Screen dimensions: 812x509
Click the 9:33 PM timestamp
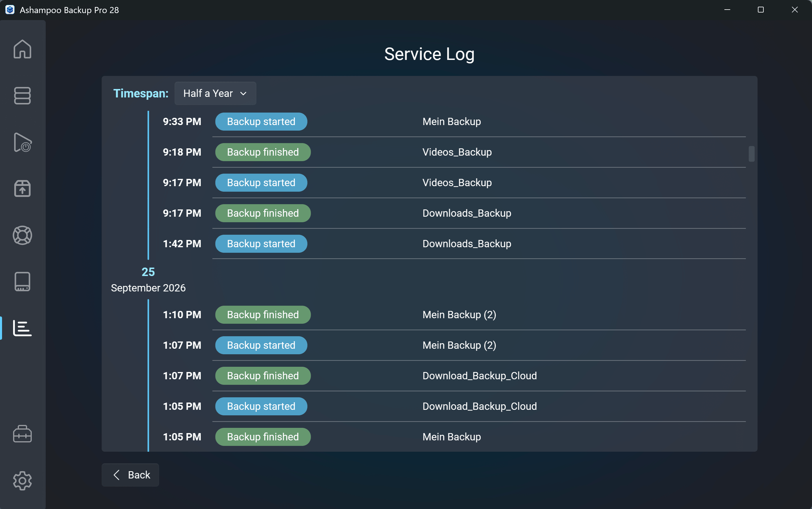(182, 122)
